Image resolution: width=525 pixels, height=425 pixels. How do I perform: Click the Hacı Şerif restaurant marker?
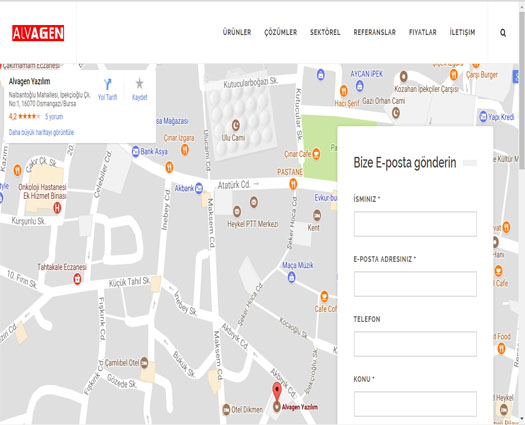click(x=344, y=90)
